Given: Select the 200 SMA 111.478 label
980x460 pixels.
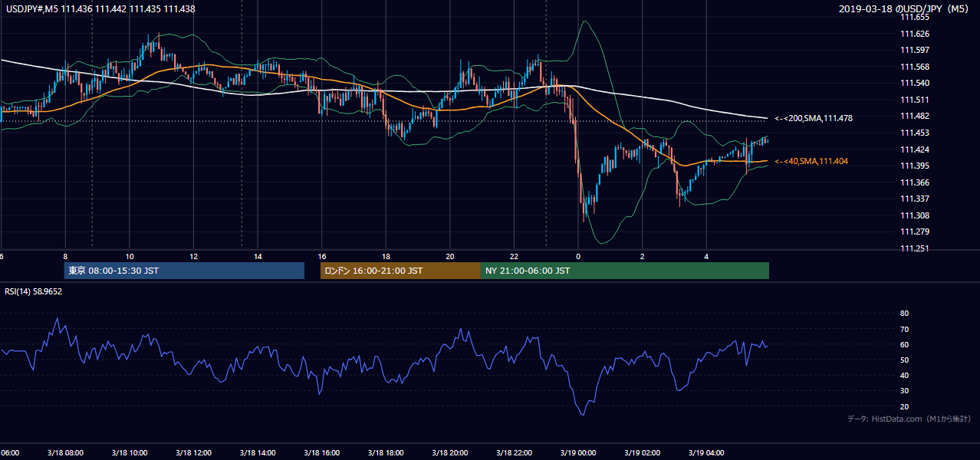Looking at the screenshot, I should click(814, 118).
